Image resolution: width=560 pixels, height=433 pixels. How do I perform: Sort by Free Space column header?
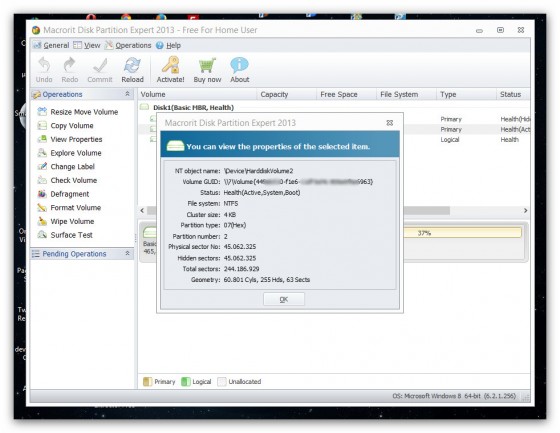[x=346, y=94]
